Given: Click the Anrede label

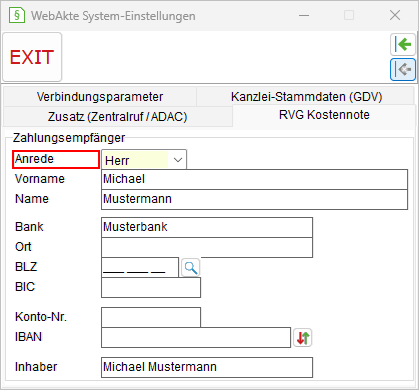Looking at the screenshot, I should [34, 159].
